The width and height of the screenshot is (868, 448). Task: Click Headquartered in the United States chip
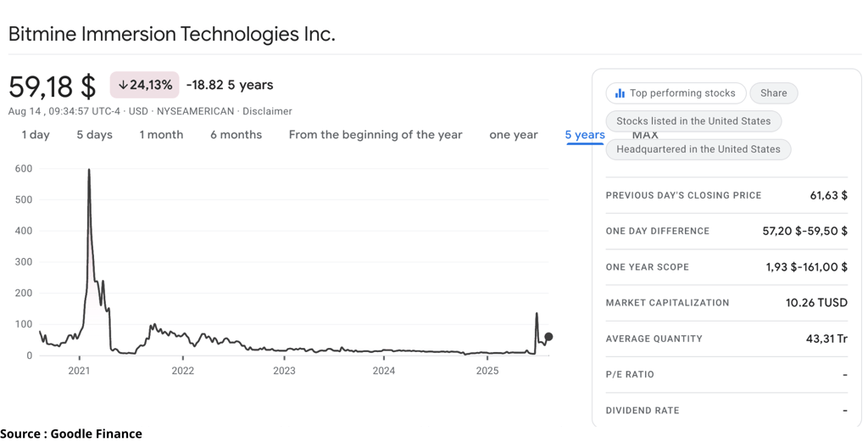[698, 149]
